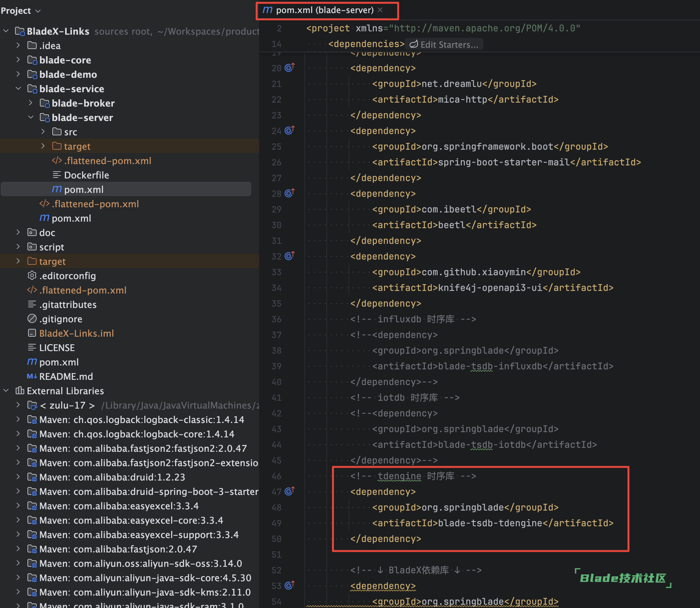Select Maven: com.alibaba:easyexcel:3.3.4 library
This screenshot has width=700, height=608.
point(119,506)
